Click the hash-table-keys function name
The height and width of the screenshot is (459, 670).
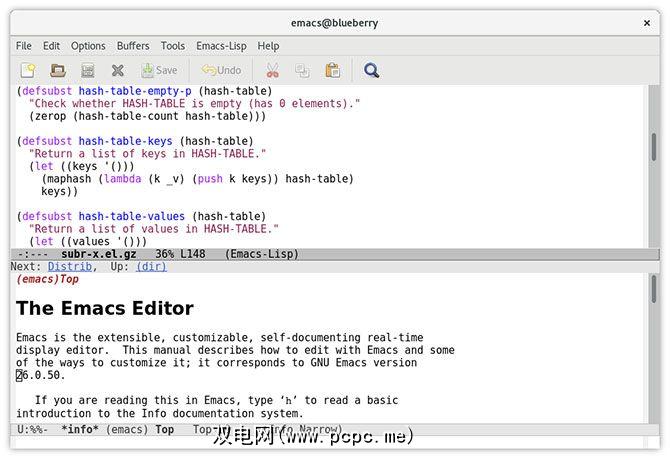click(x=126, y=141)
